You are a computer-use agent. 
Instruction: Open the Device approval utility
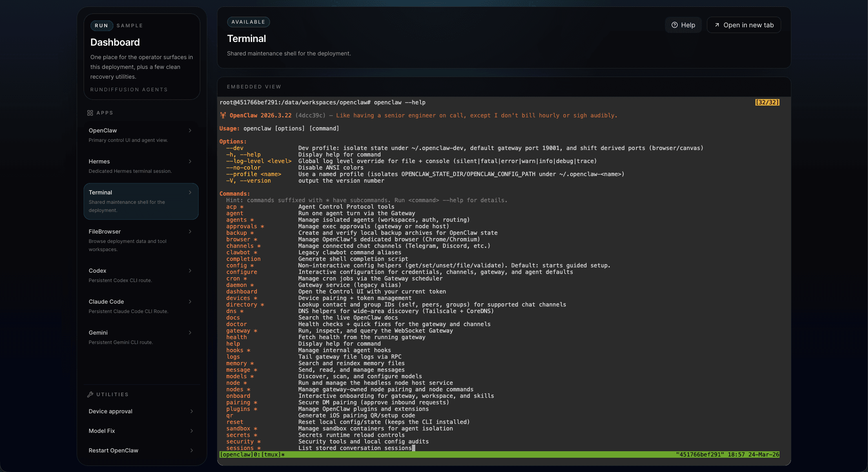141,411
